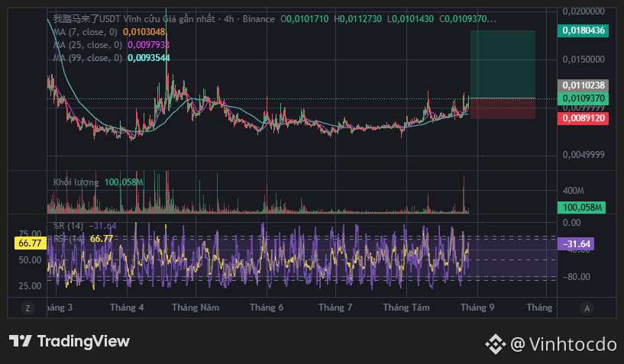Image resolution: width=624 pixels, height=364 pixels.
Task: Click the low price L0,0101430
Action: 410,19
